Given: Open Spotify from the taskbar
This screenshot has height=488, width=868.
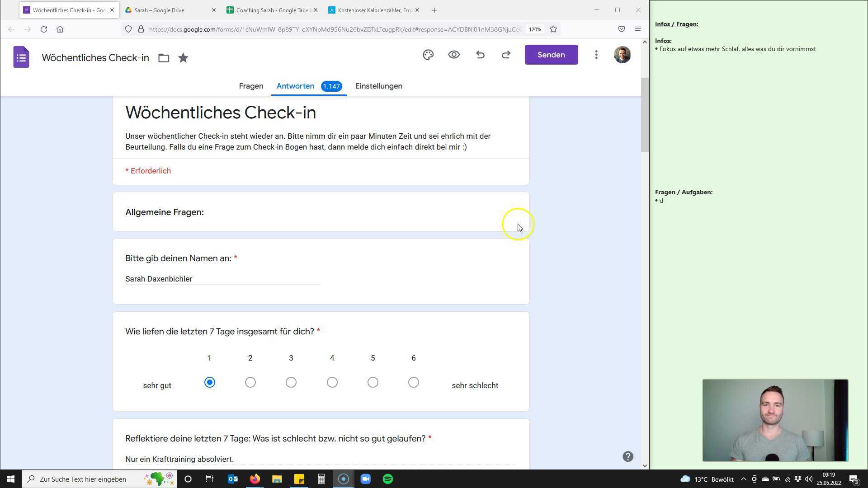Looking at the screenshot, I should [x=388, y=479].
